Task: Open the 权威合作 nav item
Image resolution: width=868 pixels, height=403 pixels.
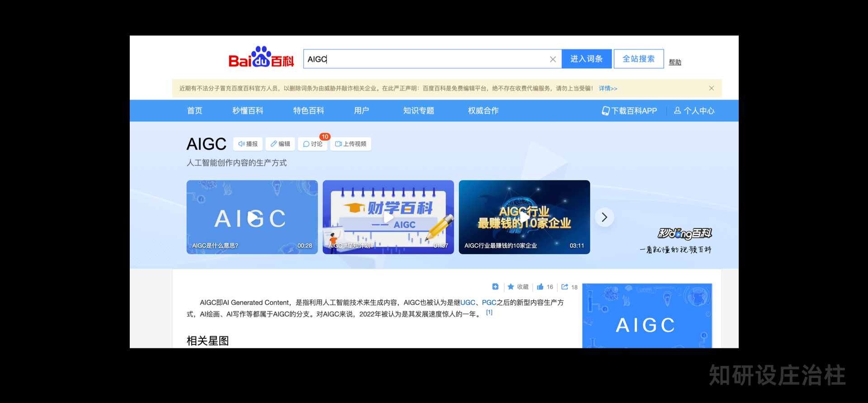Action: point(483,111)
